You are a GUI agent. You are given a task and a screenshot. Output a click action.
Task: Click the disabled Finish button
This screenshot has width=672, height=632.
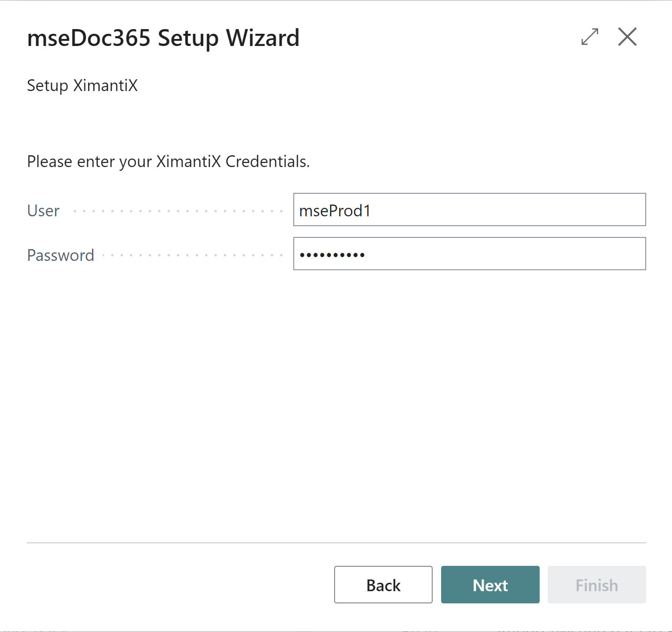[596, 585]
